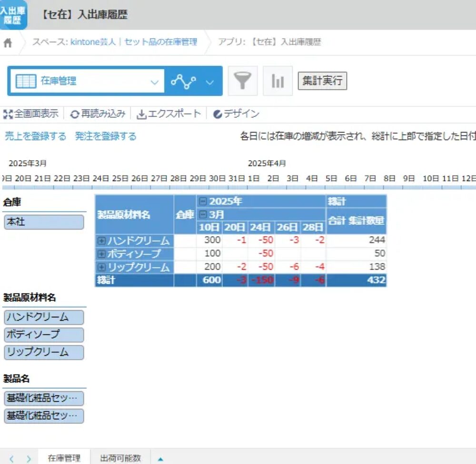Image resolution: width=476 pixels, height=464 pixels.
Task: Click the bar chart aggregate icon
Action: (278, 81)
